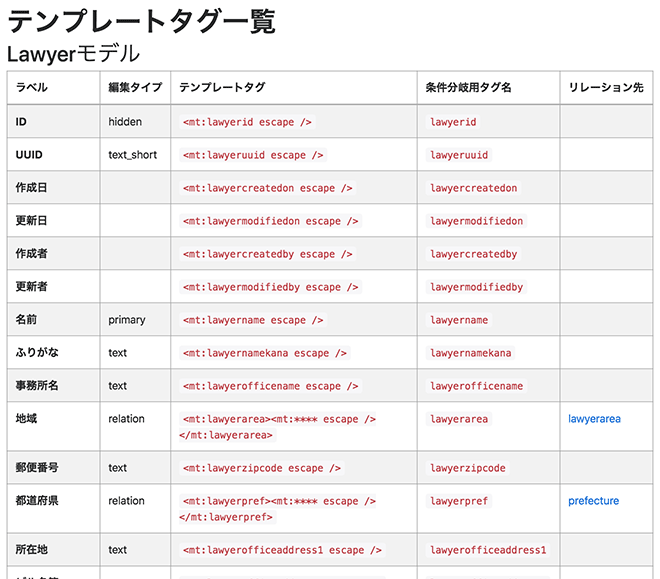Click the <mt:lawyerzipcode escape /> tag code
Image resolution: width=660 pixels, height=579 pixels.
coord(261,468)
